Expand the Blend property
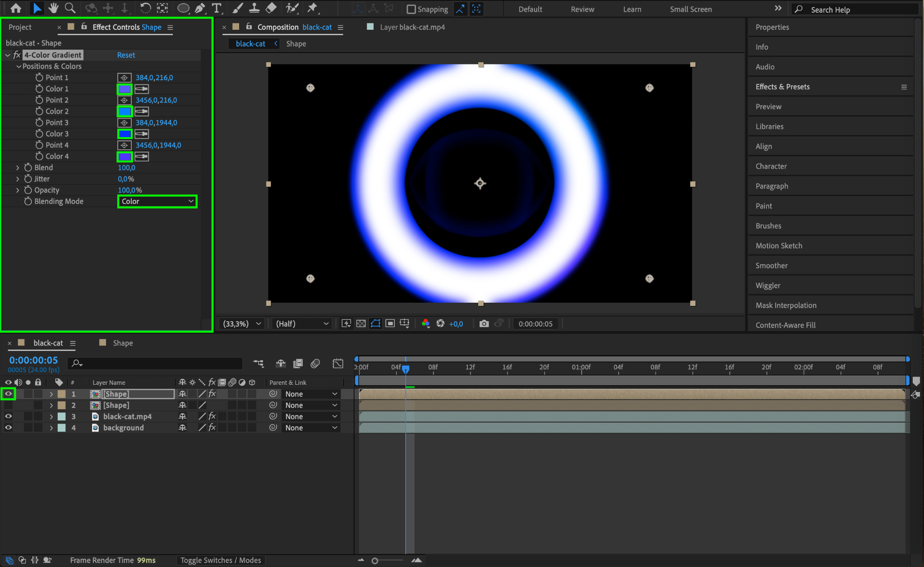 [x=18, y=167]
